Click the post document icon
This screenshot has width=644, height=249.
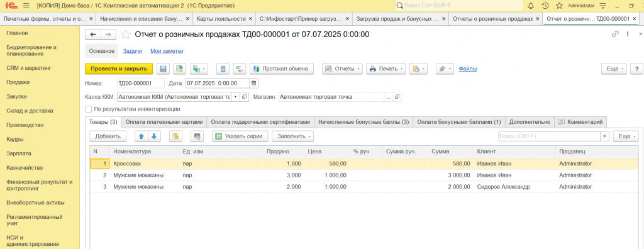[x=179, y=69]
